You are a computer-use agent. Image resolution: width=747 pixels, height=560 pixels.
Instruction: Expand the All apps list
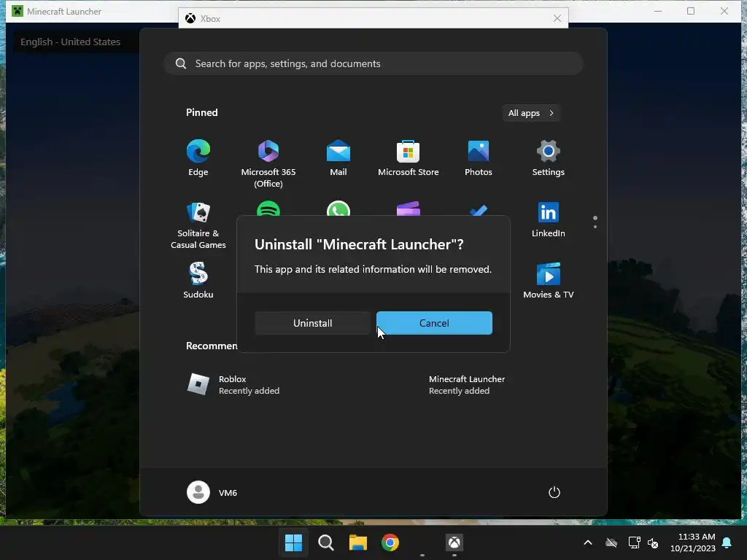click(x=531, y=113)
